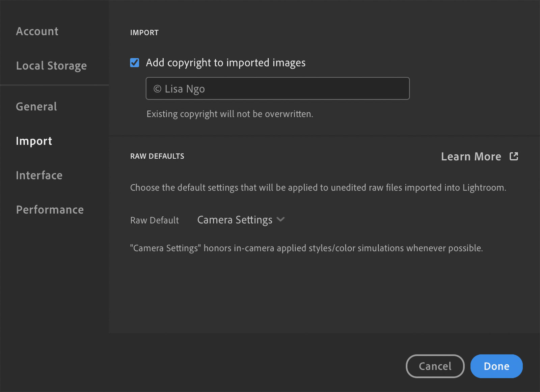This screenshot has height=392, width=540.
Task: Click the external link icon beside Learn More
Action: 514,156
